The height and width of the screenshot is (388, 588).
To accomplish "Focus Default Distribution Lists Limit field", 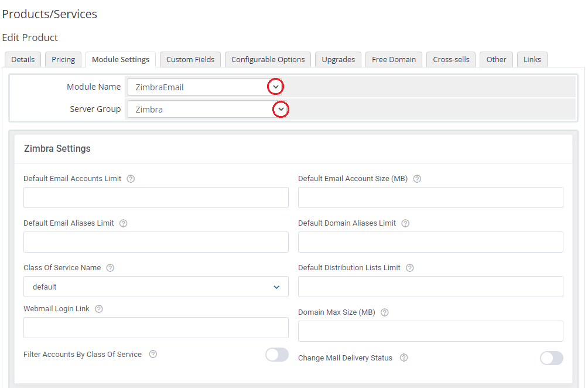I will click(x=430, y=287).
